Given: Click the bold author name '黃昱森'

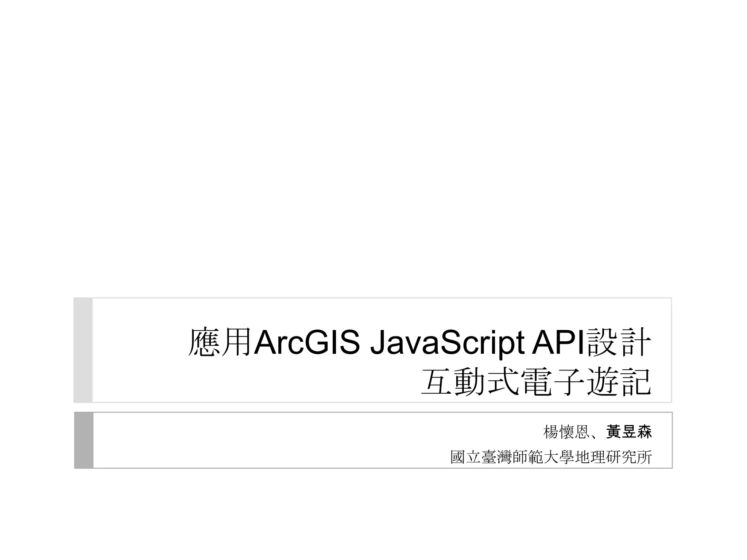Looking at the screenshot, I should (x=629, y=432).
